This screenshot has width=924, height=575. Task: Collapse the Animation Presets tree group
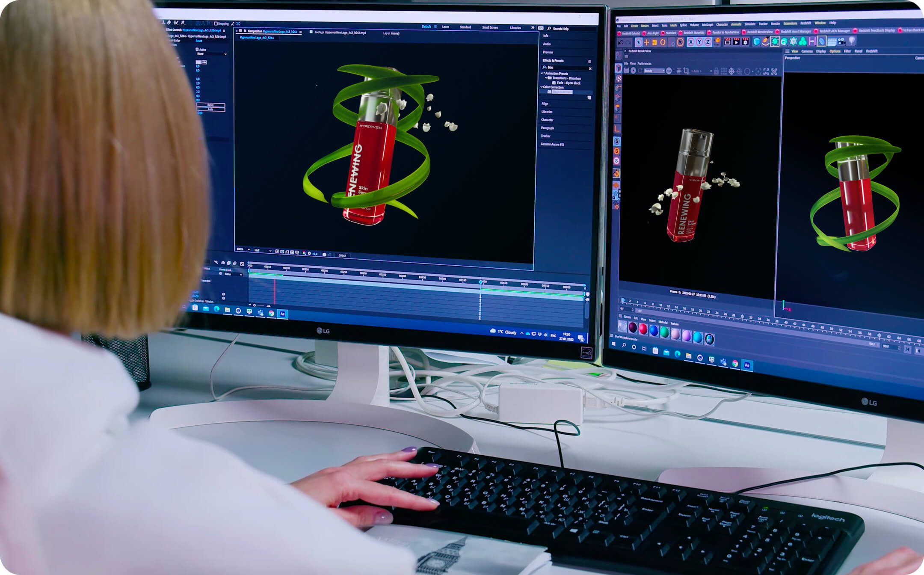pyautogui.click(x=543, y=74)
